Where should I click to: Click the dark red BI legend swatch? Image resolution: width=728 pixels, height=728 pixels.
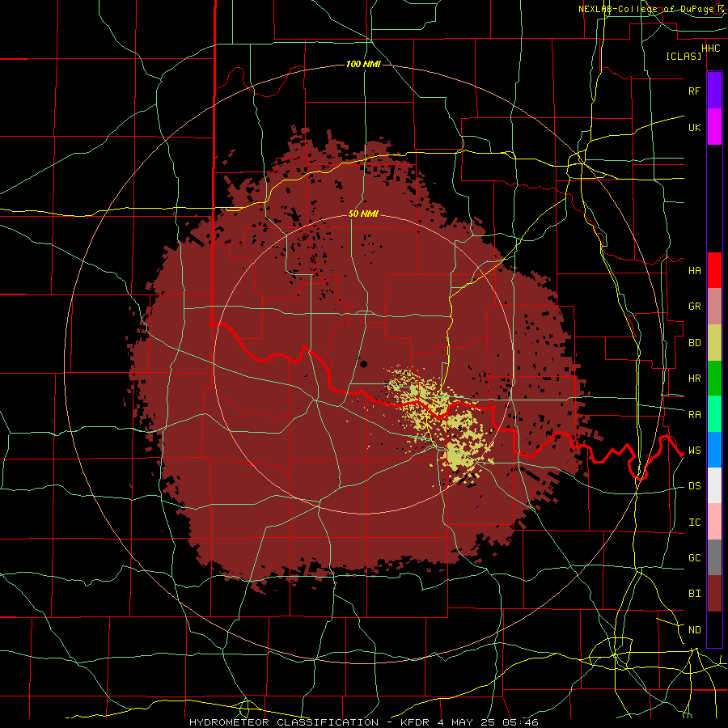click(714, 594)
